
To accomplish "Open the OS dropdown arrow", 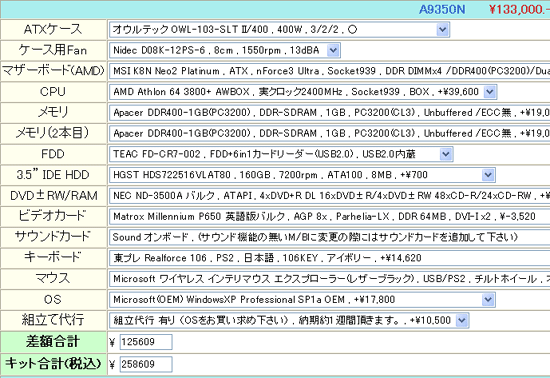I will point(488,300).
